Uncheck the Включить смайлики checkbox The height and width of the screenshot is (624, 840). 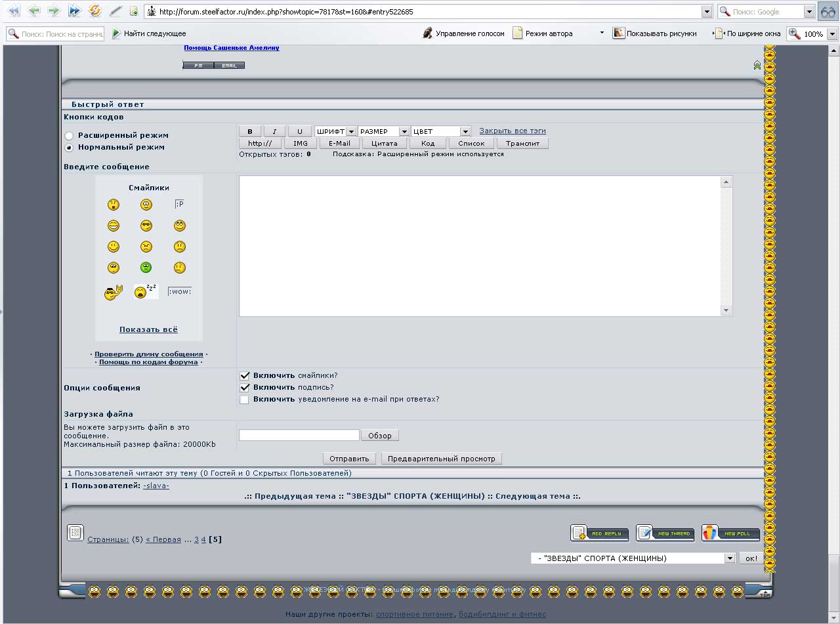[245, 376]
